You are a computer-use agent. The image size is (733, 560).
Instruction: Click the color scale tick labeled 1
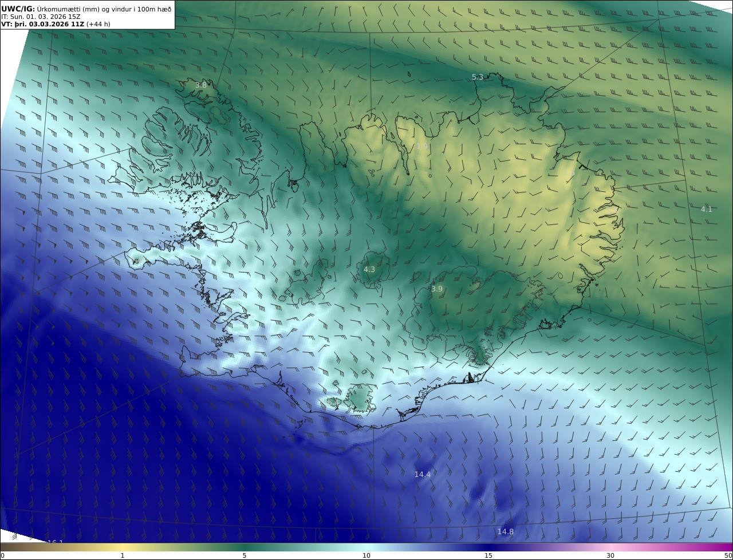click(122, 555)
